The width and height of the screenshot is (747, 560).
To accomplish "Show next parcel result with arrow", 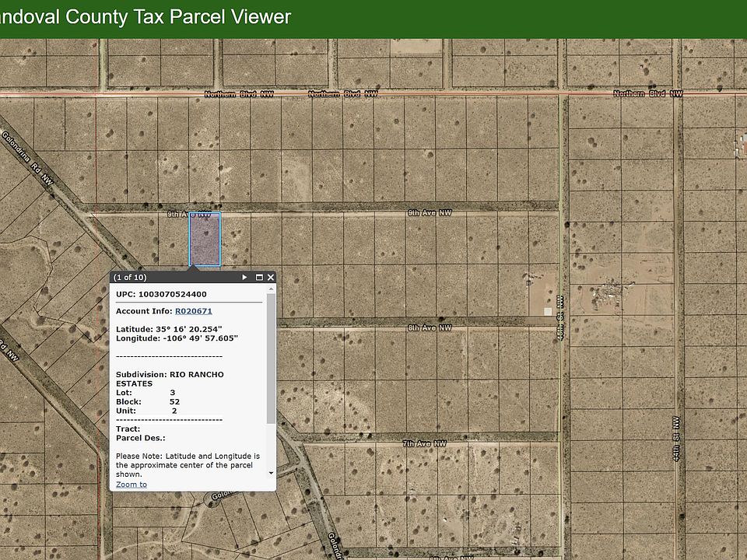I will click(244, 277).
